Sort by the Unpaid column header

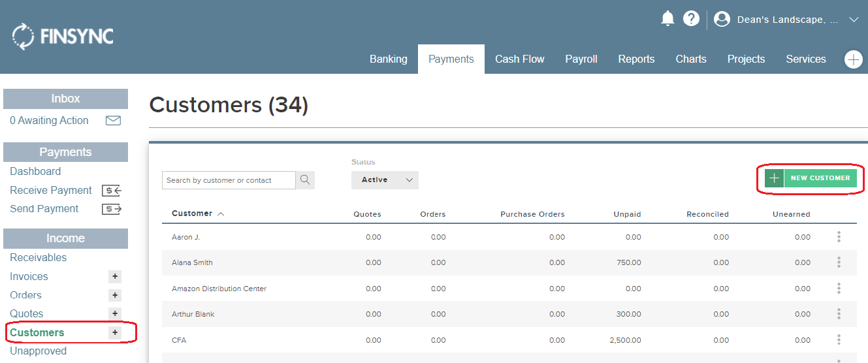click(627, 214)
